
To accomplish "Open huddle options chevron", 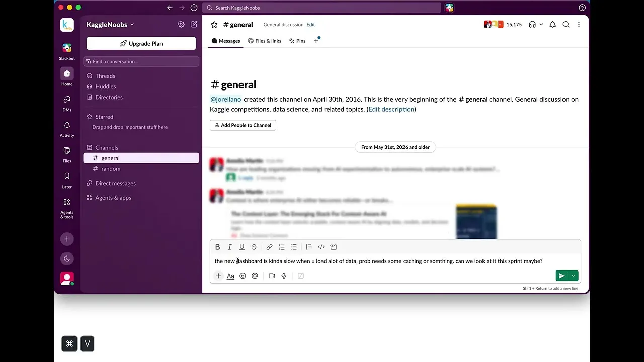I will click(x=541, y=25).
